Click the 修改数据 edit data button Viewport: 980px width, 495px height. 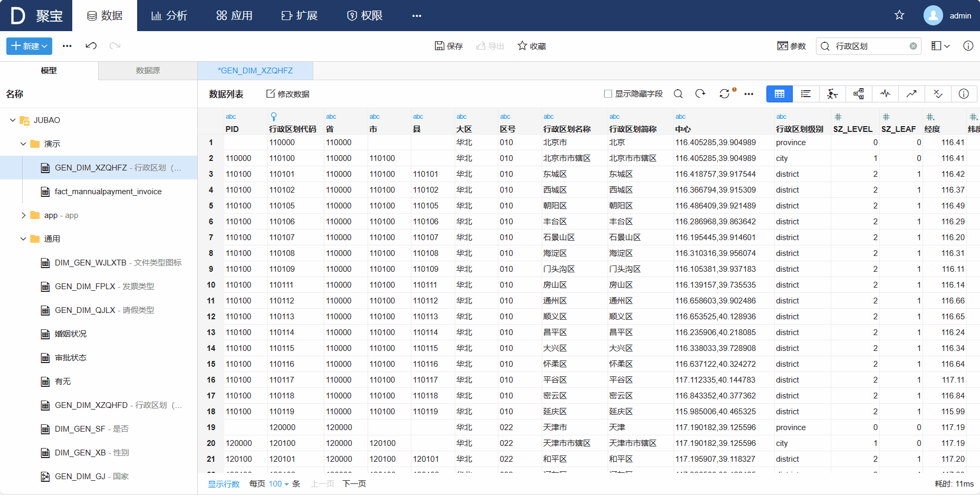(287, 94)
